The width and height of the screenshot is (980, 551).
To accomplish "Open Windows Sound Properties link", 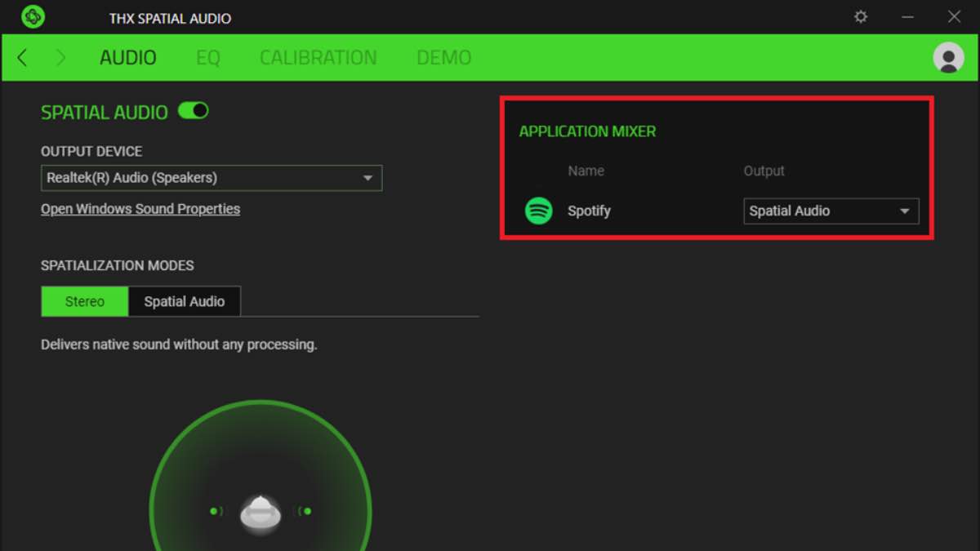I will 140,209.
